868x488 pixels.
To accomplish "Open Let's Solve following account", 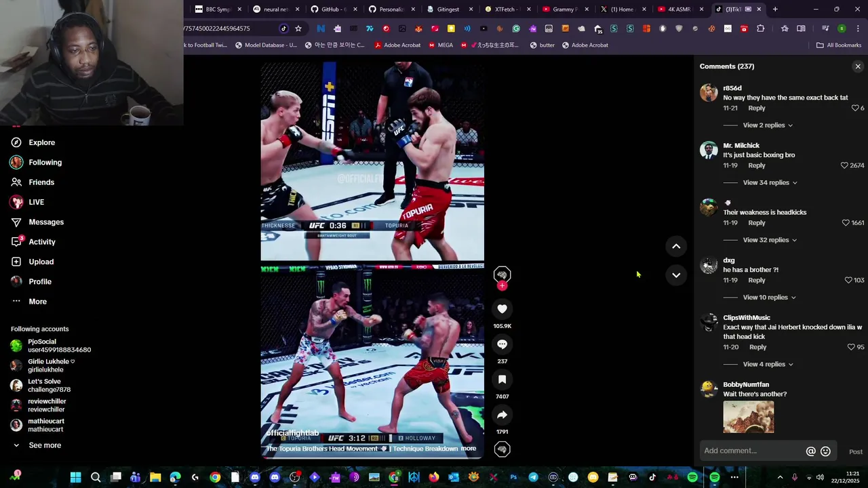I will (41, 385).
